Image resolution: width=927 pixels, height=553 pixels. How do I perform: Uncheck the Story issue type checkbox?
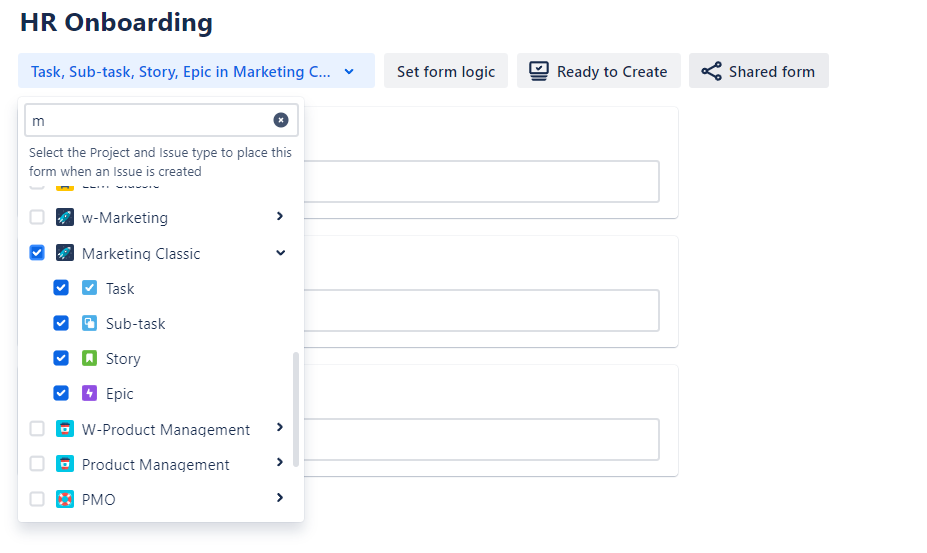[x=61, y=358]
